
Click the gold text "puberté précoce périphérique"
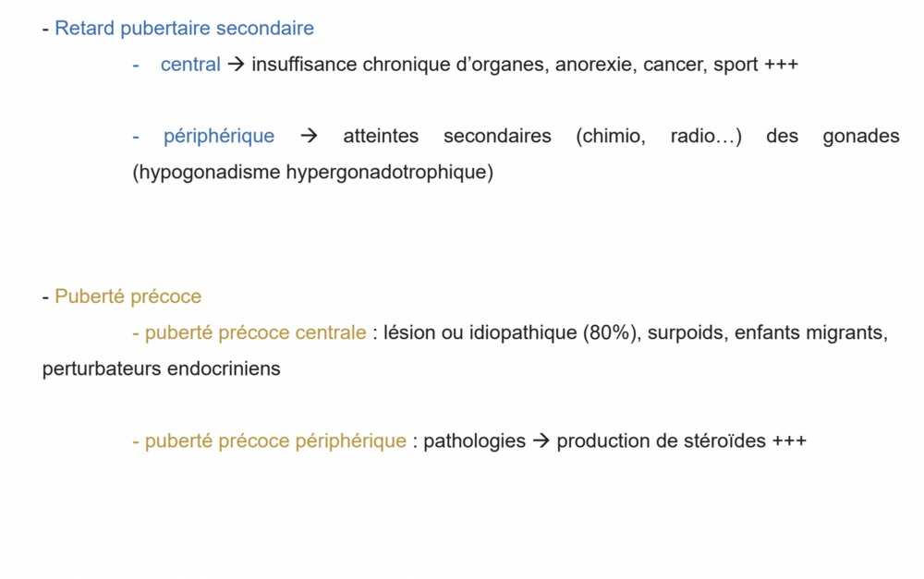tap(275, 441)
